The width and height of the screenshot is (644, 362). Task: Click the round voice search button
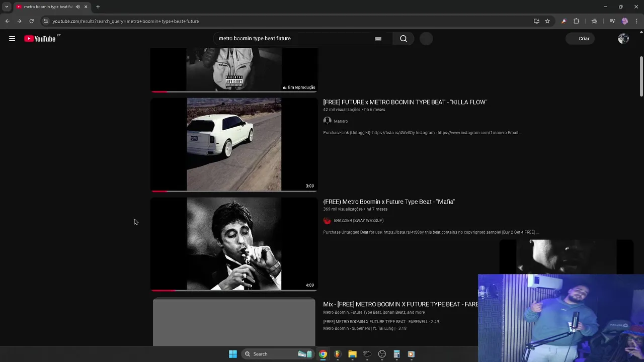(x=426, y=39)
